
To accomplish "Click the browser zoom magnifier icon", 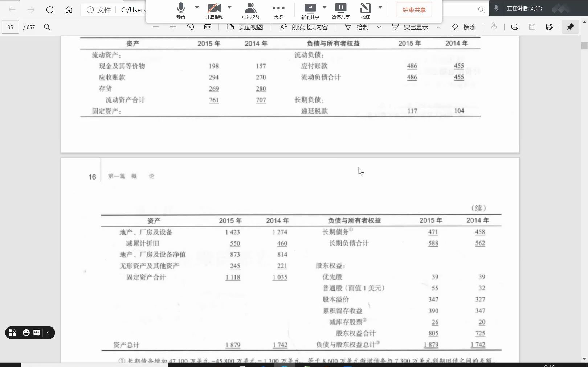I will 481,10.
